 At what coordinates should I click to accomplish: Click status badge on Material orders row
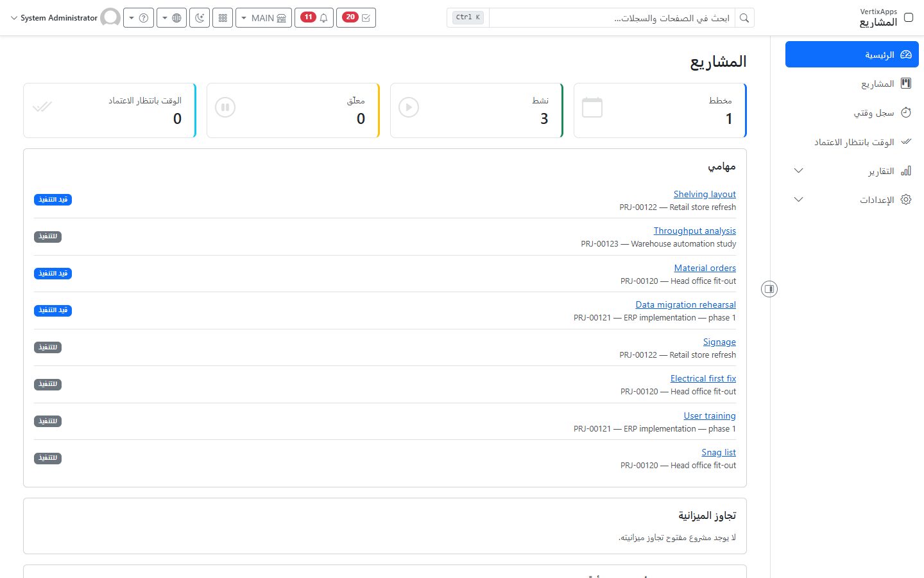point(53,274)
